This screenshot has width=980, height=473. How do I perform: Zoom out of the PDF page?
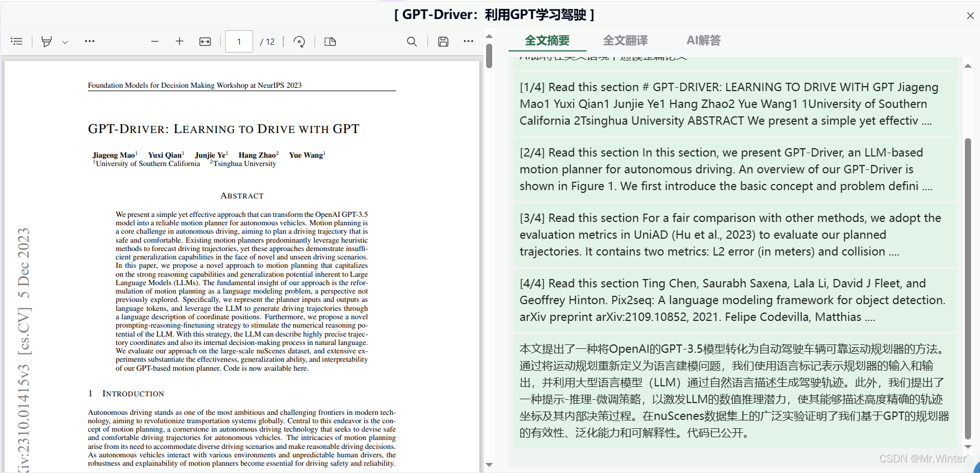(x=155, y=41)
